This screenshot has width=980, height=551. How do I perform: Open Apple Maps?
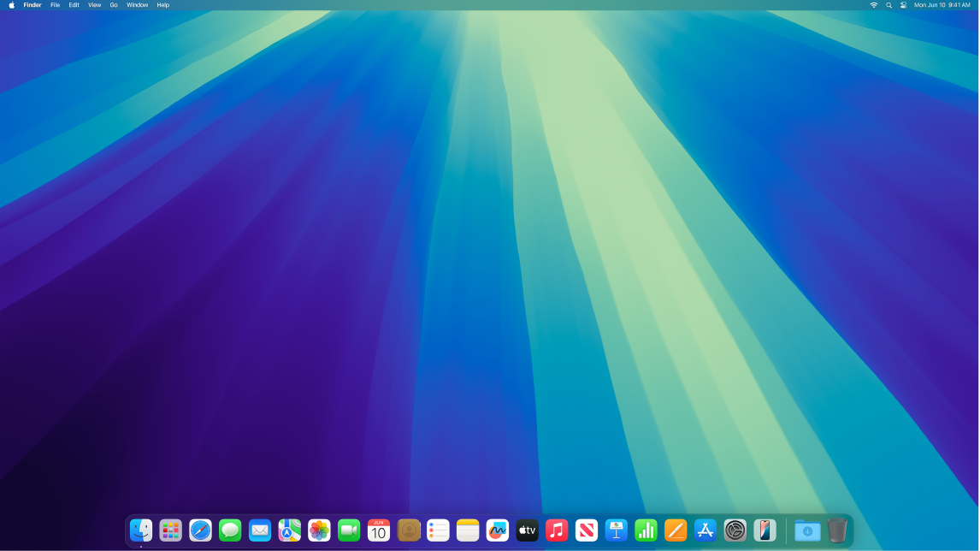[x=289, y=530]
